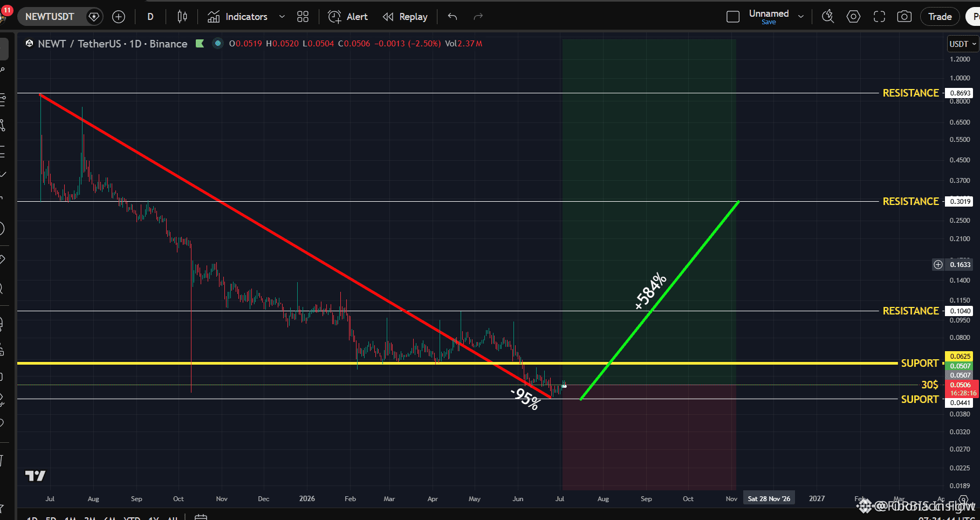Click the 0.0441 price axis label
The image size is (980, 520).
(960, 403)
